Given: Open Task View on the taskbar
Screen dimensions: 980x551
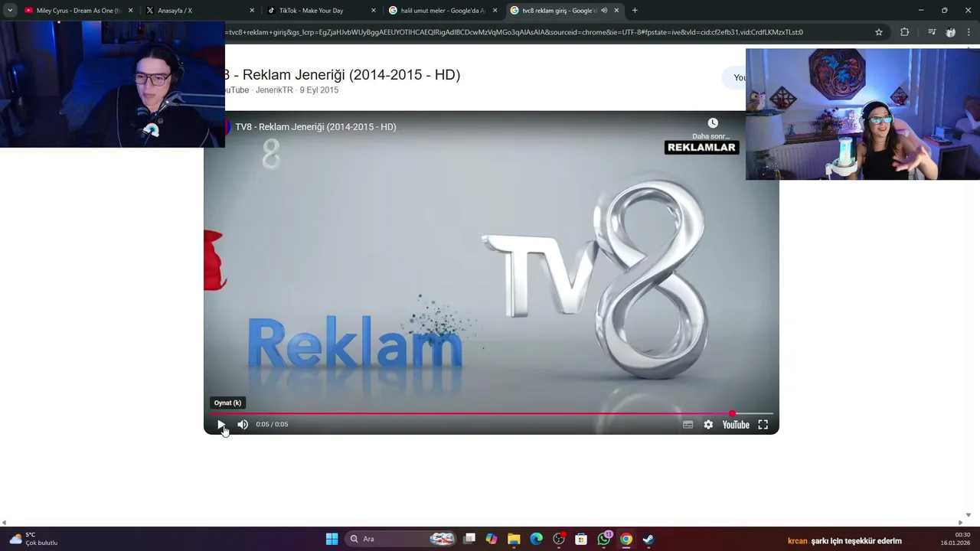Looking at the screenshot, I should (x=469, y=539).
